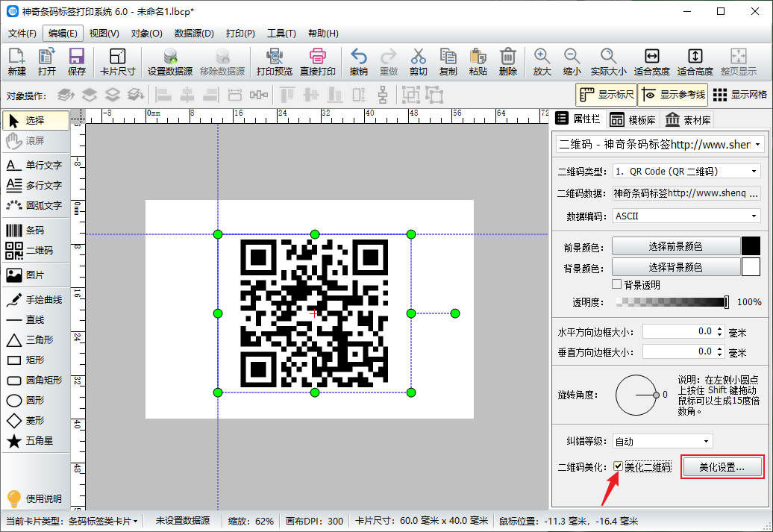This screenshot has height=532, width=773.
Task: Increase 水平方向边框大小 spinner value
Action: [720, 328]
